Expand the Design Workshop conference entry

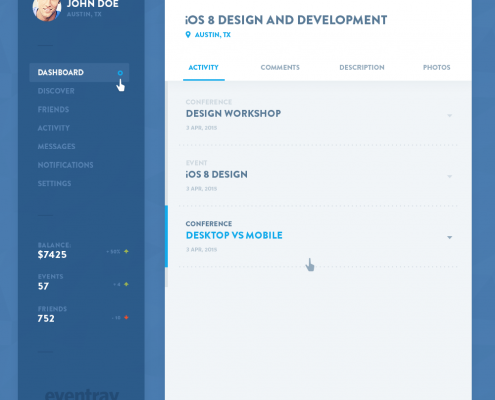(449, 116)
